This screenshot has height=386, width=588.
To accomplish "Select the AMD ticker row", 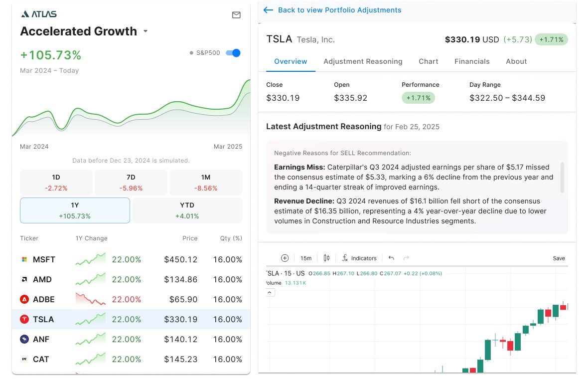I will click(x=131, y=279).
